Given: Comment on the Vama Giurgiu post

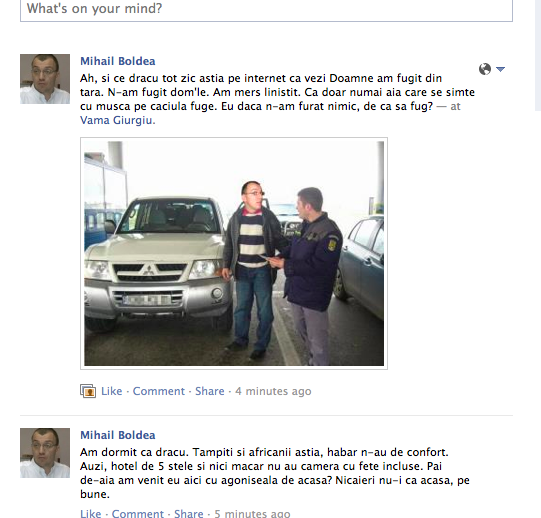Looking at the screenshot, I should [159, 391].
